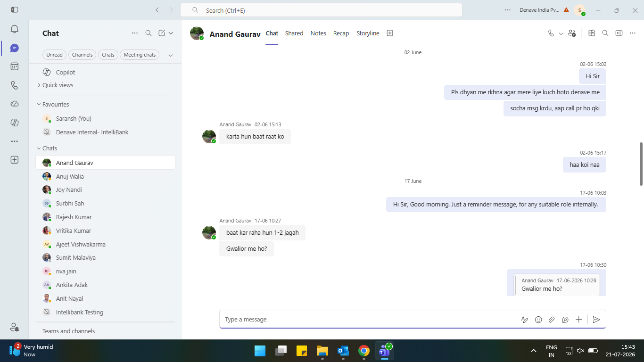Image resolution: width=644 pixels, height=362 pixels.
Task: Click the profile avatar S at top-right
Action: click(579, 10)
